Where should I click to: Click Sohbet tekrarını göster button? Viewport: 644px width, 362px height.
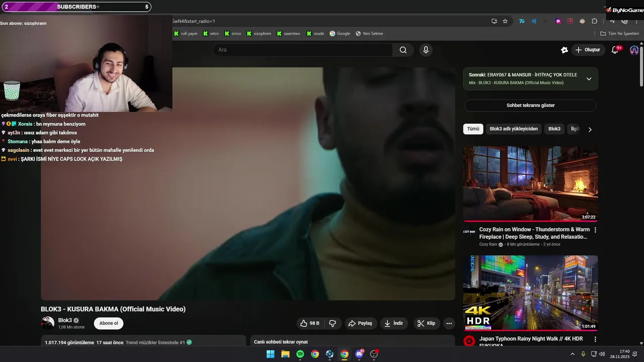tap(530, 106)
